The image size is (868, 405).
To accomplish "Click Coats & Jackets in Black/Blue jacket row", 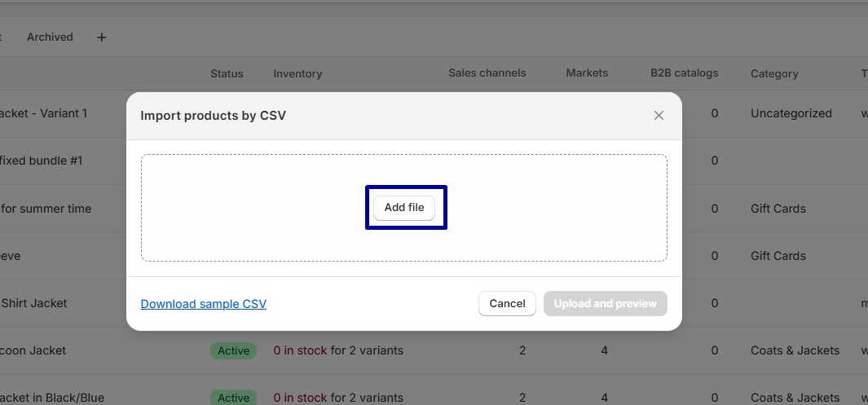I will (x=795, y=398).
